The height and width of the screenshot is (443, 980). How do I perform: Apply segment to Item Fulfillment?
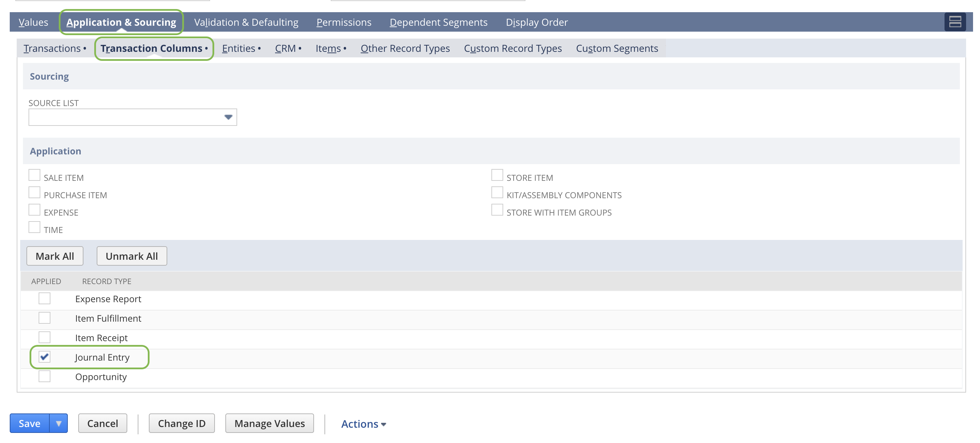point(45,318)
